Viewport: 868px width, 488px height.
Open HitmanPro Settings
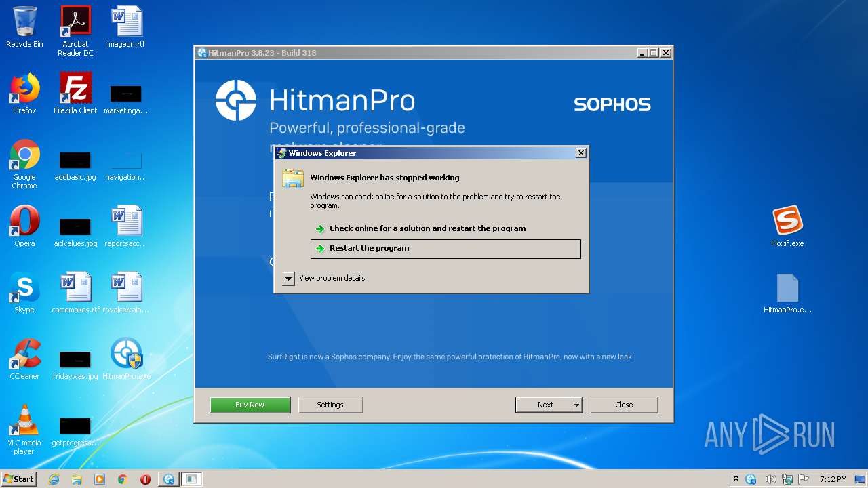click(330, 405)
